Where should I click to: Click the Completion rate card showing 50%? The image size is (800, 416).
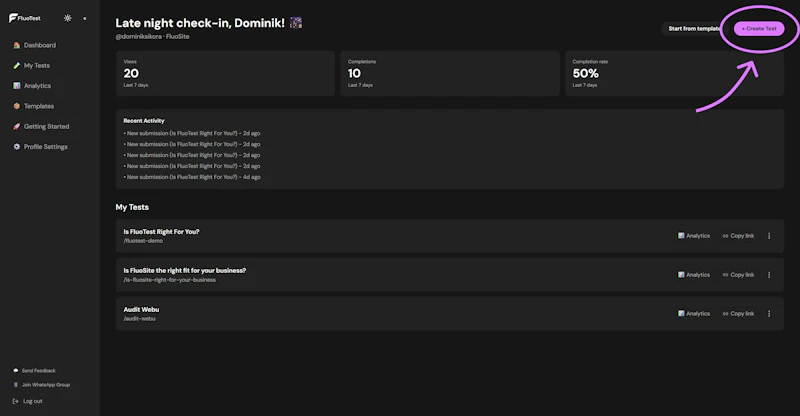click(674, 73)
